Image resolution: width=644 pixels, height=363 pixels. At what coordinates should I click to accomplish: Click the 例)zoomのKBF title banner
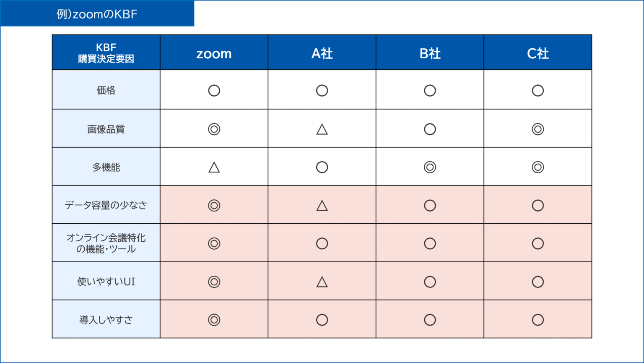(x=97, y=14)
